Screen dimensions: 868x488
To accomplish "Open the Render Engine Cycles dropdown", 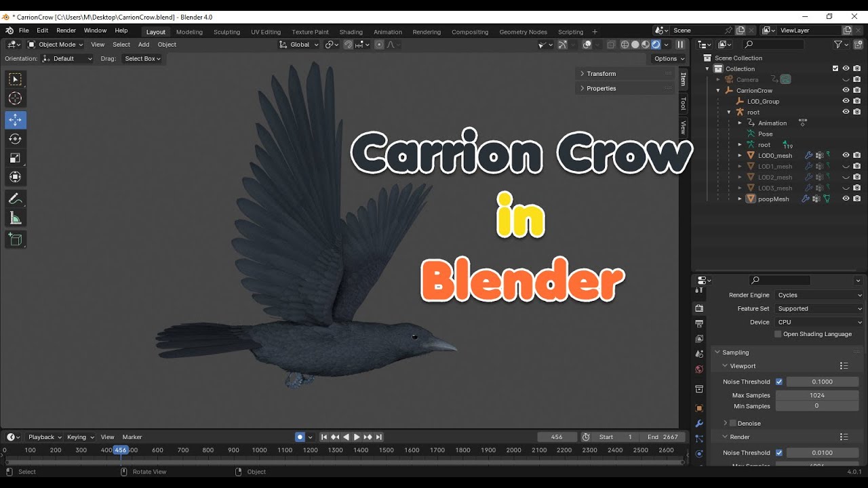I will pyautogui.click(x=820, y=296).
